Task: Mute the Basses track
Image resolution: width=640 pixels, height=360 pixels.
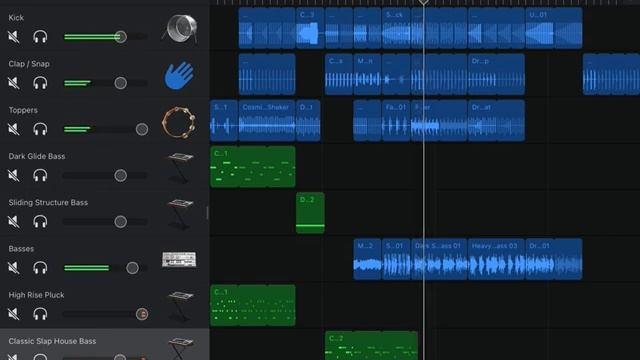Action: coord(14,268)
